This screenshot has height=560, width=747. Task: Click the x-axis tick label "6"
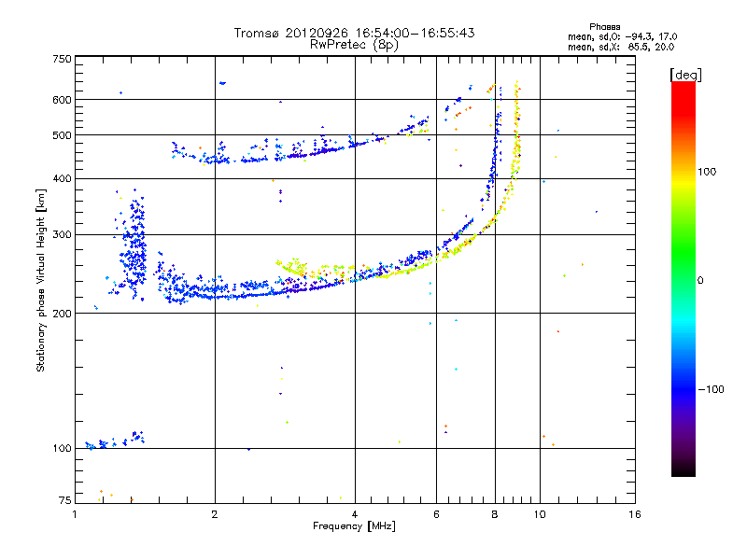click(x=436, y=514)
